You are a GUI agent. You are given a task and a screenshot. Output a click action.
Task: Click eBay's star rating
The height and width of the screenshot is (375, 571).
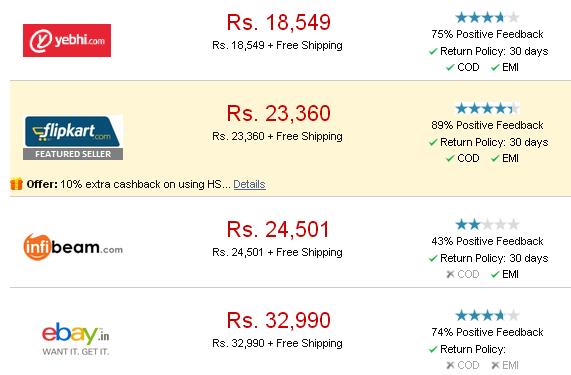pyautogui.click(x=487, y=315)
